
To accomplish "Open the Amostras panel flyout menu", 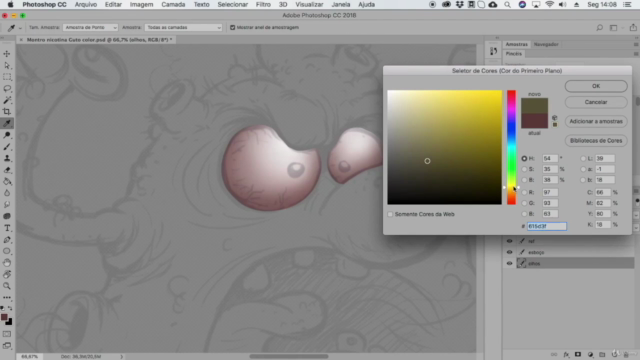I will pyautogui.click(x=636, y=44).
